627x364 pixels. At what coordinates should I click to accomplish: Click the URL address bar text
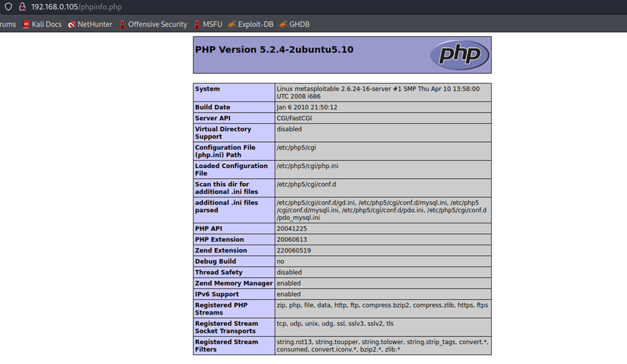(77, 7)
